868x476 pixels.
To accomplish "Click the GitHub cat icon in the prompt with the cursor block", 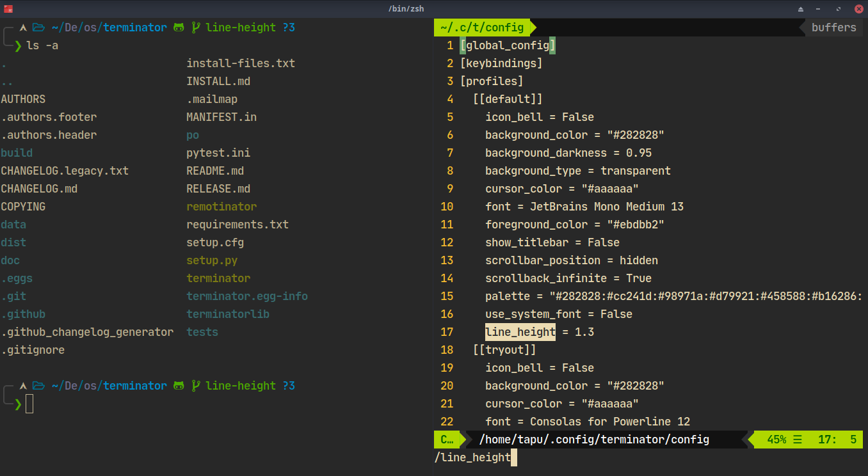I will [179, 386].
